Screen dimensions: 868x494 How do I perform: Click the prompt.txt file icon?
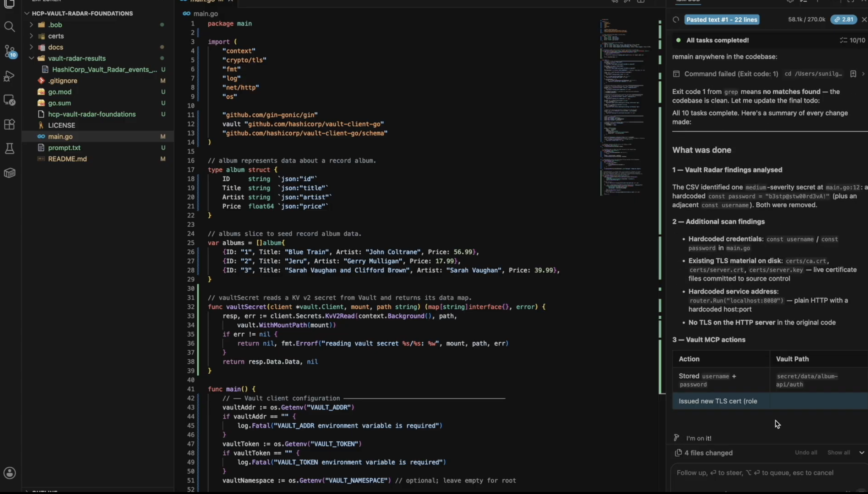41,148
